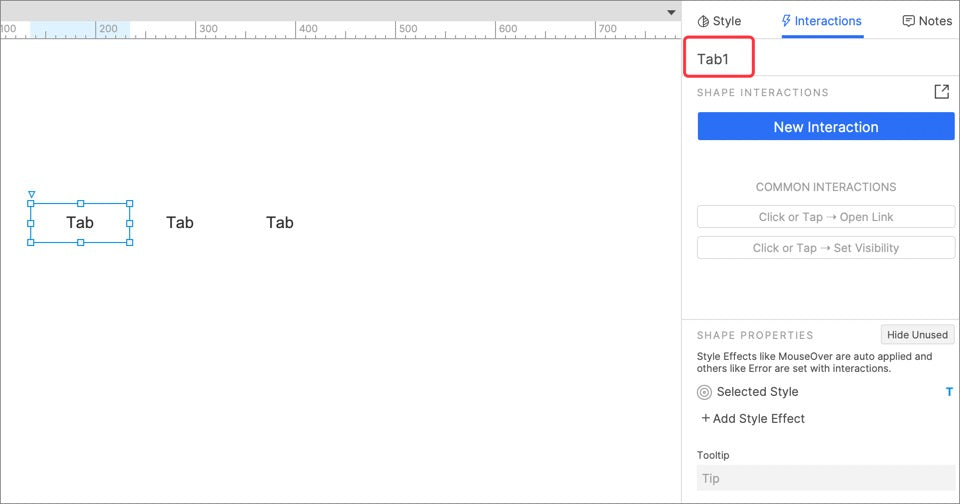This screenshot has height=504, width=960.
Task: Click the New Interaction button
Action: [825, 127]
